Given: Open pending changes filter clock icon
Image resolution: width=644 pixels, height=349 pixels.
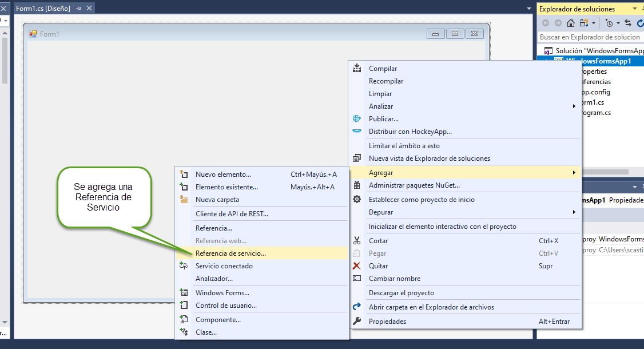Looking at the screenshot, I should point(609,23).
